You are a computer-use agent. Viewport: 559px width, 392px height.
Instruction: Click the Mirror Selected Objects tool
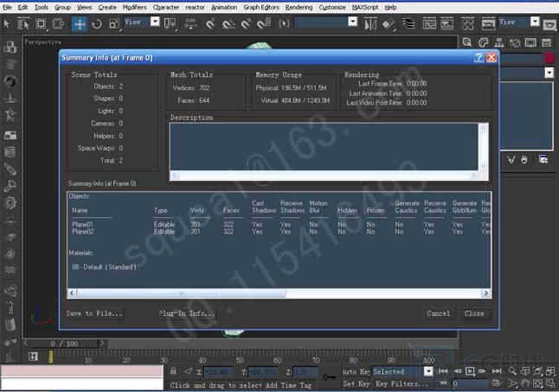(x=370, y=24)
